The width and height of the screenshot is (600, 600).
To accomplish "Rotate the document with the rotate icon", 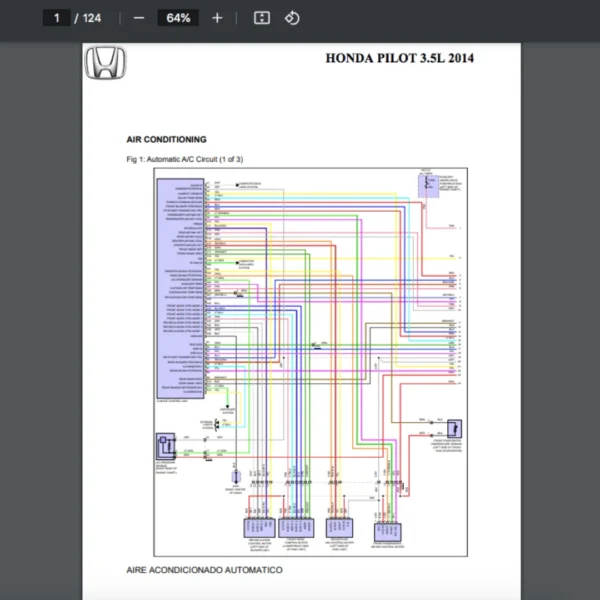I will [x=291, y=18].
